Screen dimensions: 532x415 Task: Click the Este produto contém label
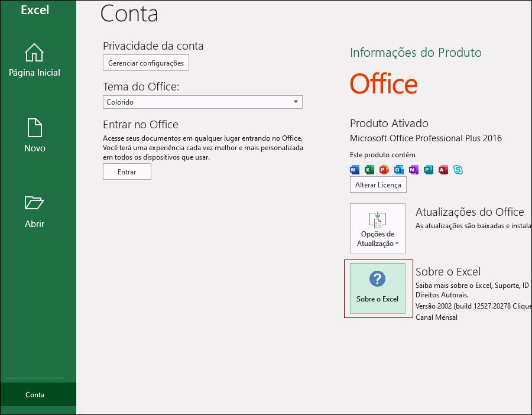pyautogui.click(x=382, y=155)
